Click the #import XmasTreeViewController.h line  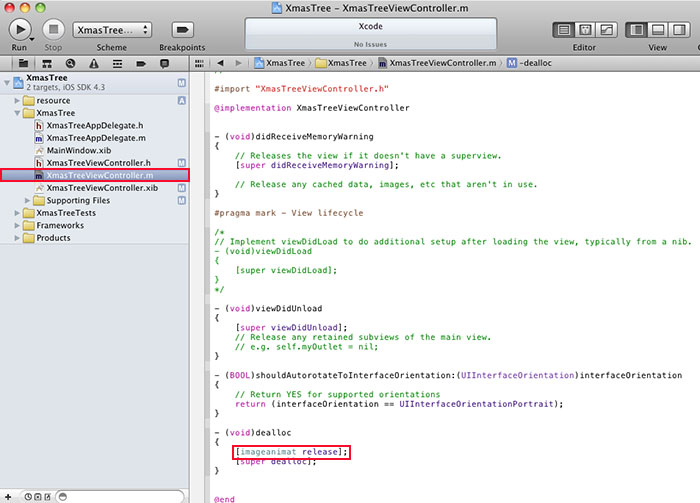301,88
